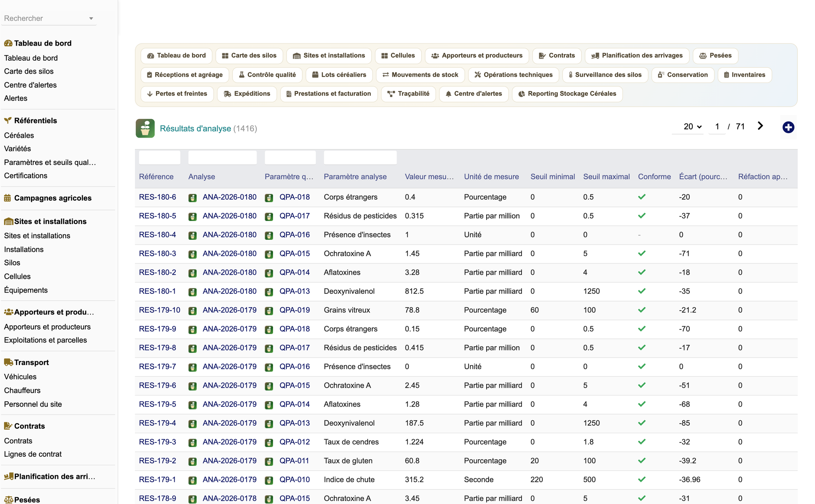Click the parameter icon beside QPA-019
The width and height of the screenshot is (815, 504).
[269, 311]
